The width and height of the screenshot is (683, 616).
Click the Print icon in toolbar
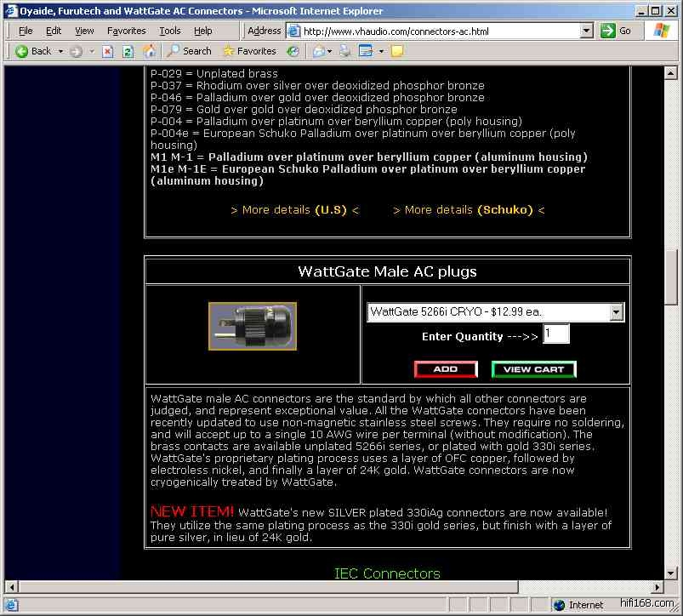click(345, 51)
